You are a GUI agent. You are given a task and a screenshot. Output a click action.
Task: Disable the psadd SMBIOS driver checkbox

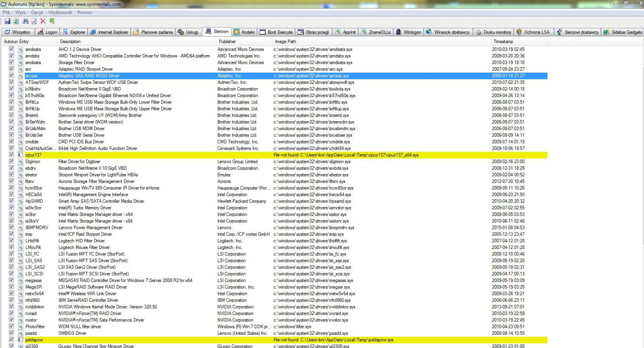tap(11, 333)
